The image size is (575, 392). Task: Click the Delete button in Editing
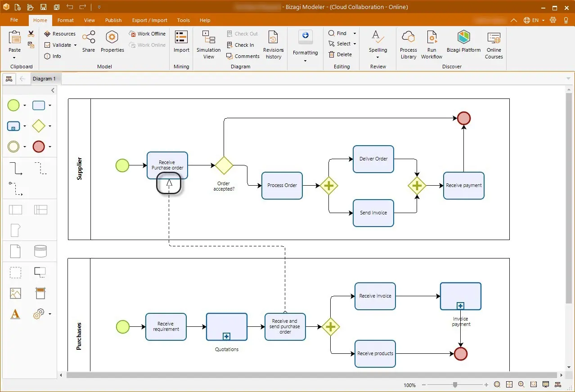click(340, 54)
